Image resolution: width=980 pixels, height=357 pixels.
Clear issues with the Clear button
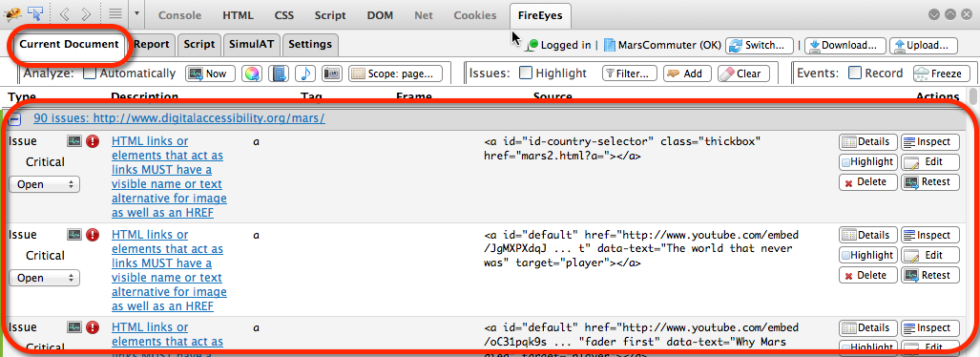click(x=743, y=73)
